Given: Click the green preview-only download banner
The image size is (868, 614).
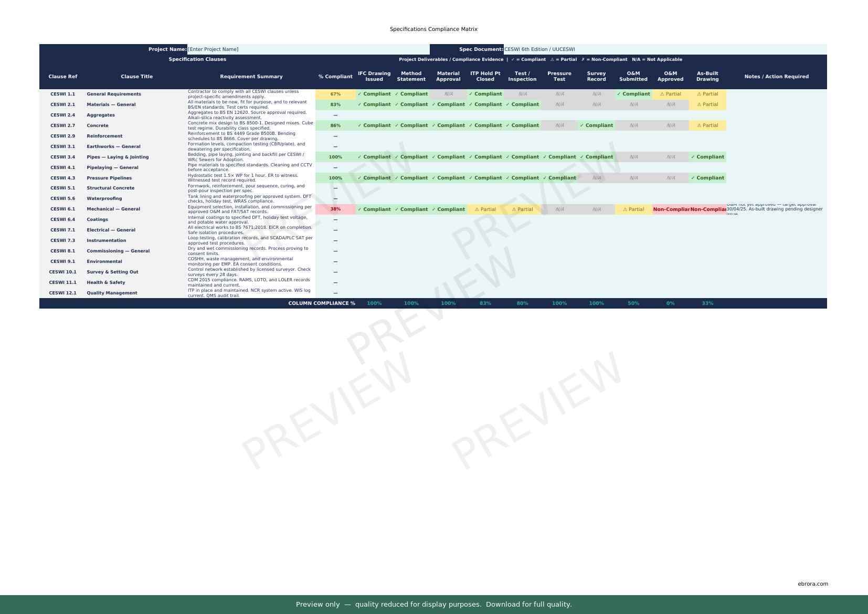Looking at the screenshot, I should (x=433, y=604).
